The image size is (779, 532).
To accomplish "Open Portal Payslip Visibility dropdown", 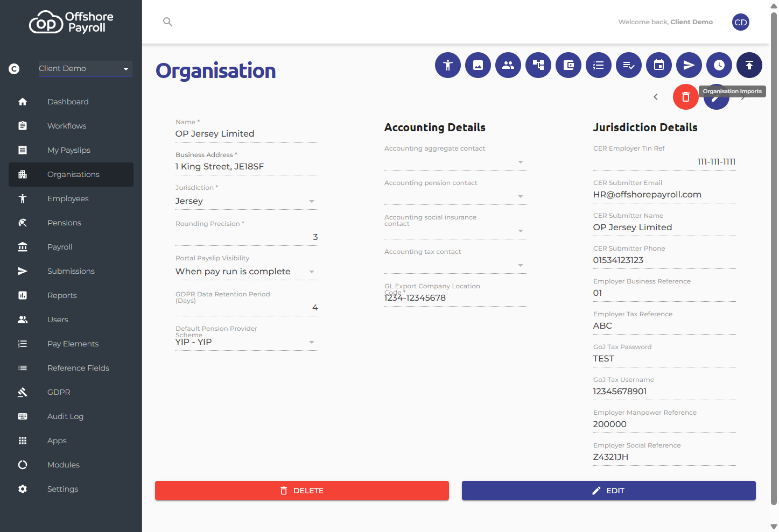I will pos(247,271).
